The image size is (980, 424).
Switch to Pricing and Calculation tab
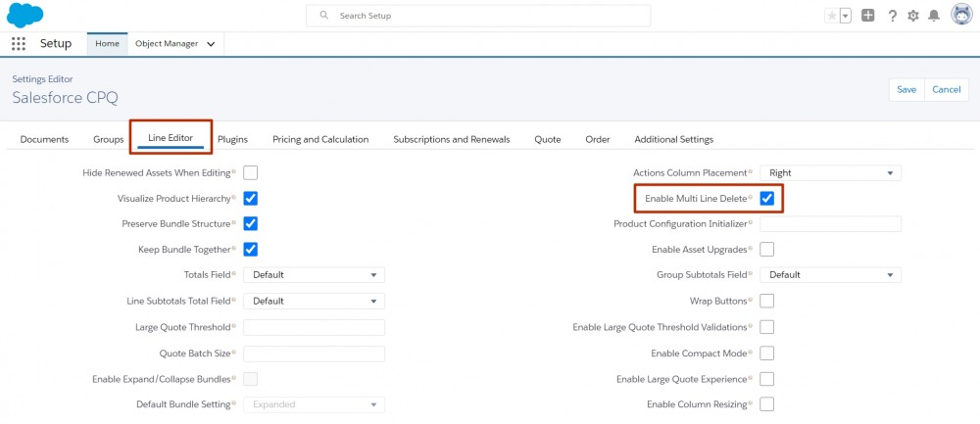[x=320, y=139]
